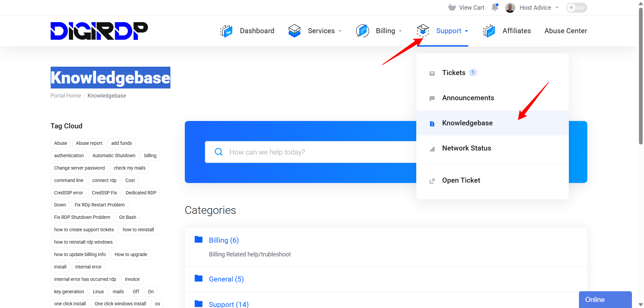Select the authentication tag
The width and height of the screenshot is (644, 308).
(x=69, y=156)
